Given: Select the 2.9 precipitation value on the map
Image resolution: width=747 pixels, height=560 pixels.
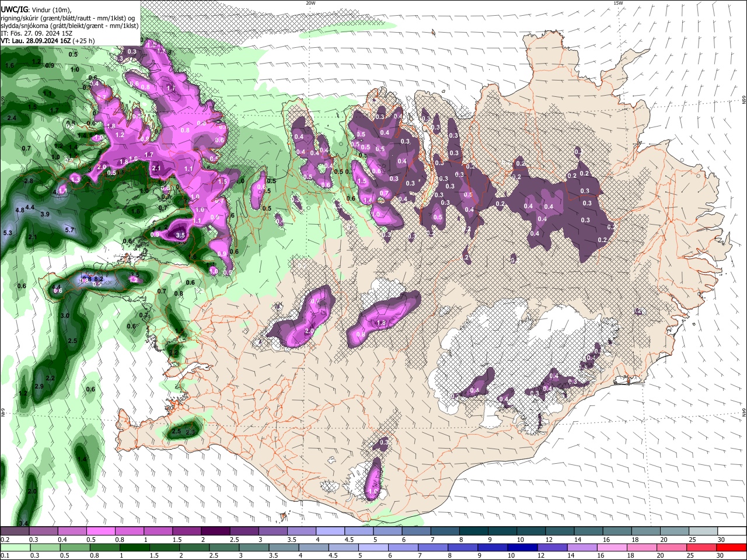Looking at the screenshot, I should 39,386.
